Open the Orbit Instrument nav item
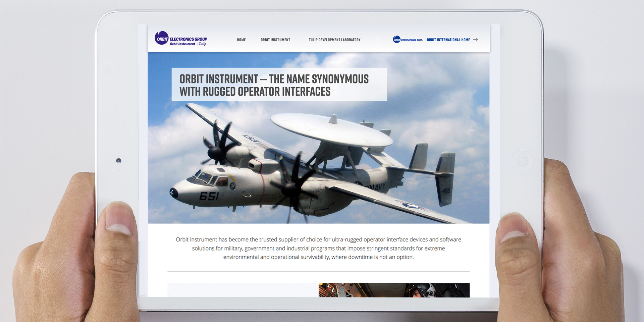This screenshot has width=644, height=322. (275, 40)
